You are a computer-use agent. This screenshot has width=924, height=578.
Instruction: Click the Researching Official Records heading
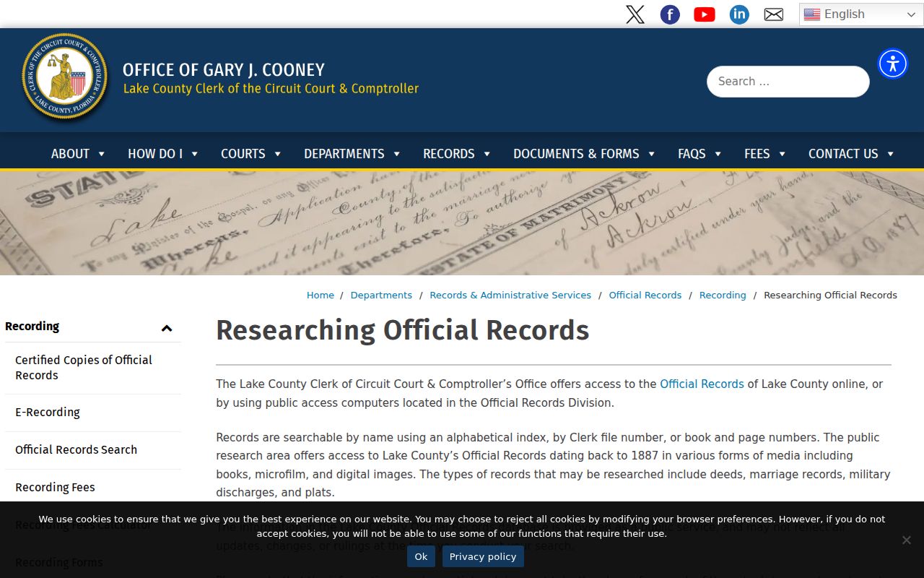point(403,330)
